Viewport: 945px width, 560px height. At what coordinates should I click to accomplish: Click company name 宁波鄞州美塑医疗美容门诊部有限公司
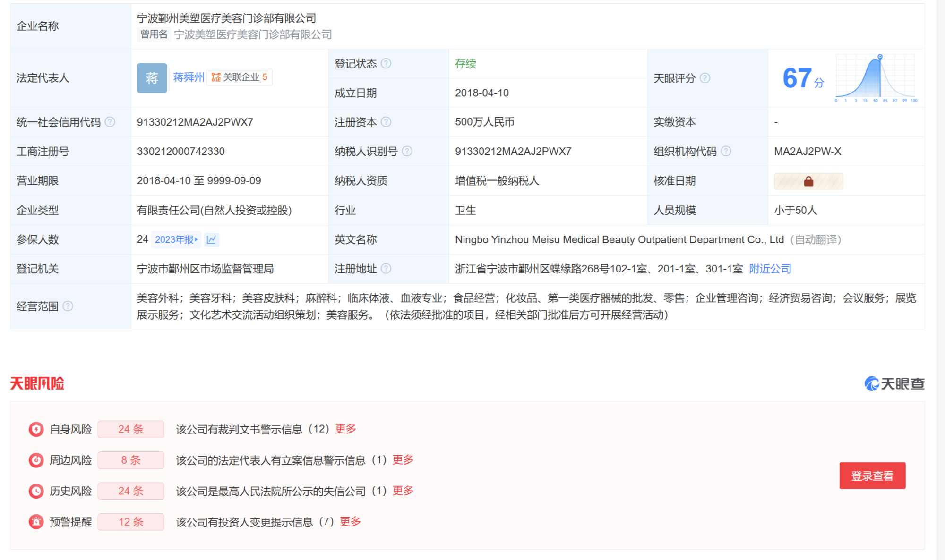pyautogui.click(x=227, y=18)
